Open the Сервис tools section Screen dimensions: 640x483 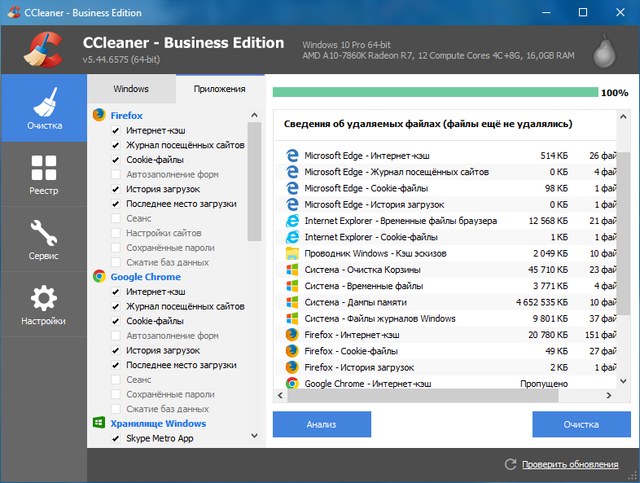(x=43, y=240)
